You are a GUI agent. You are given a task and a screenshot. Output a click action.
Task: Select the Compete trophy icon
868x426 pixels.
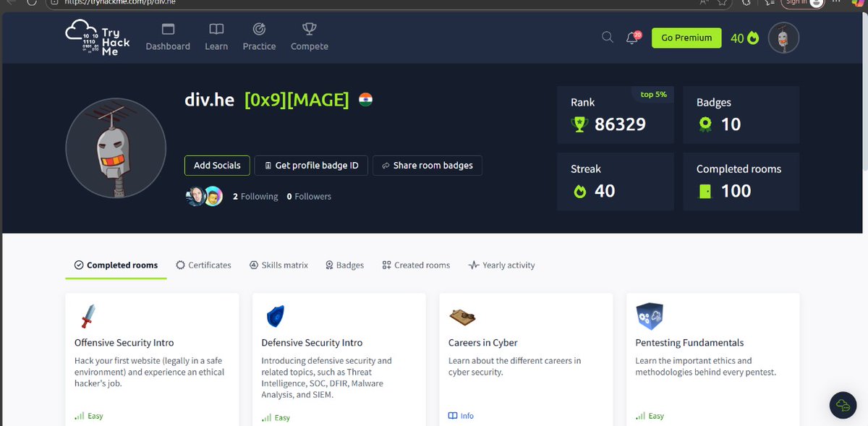(309, 29)
